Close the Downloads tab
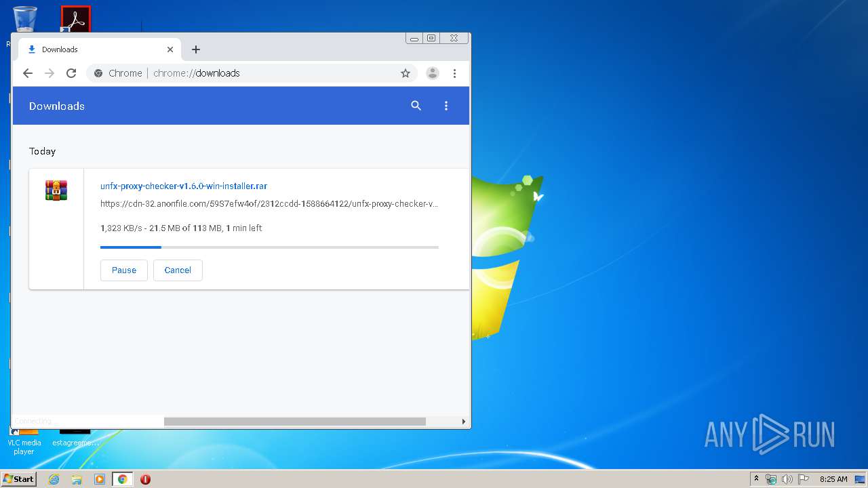The image size is (868, 488). click(x=170, y=49)
